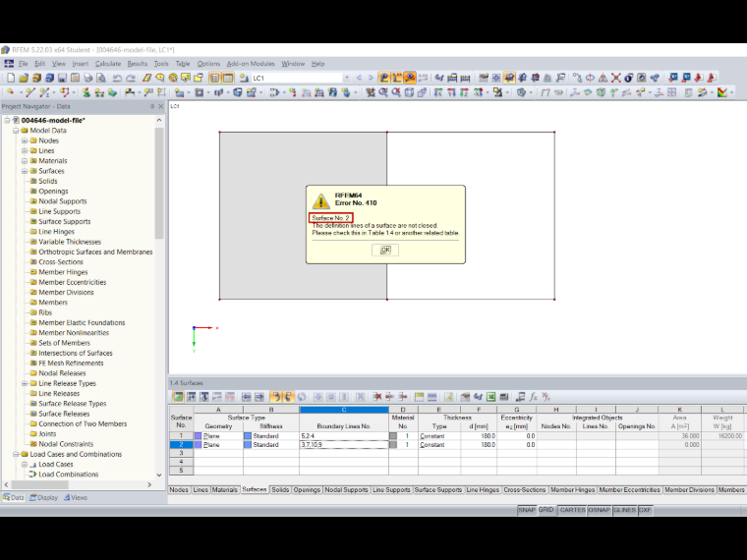This screenshot has width=747, height=560.
Task: Open the LC1 load case dropdown
Action: pos(346,78)
